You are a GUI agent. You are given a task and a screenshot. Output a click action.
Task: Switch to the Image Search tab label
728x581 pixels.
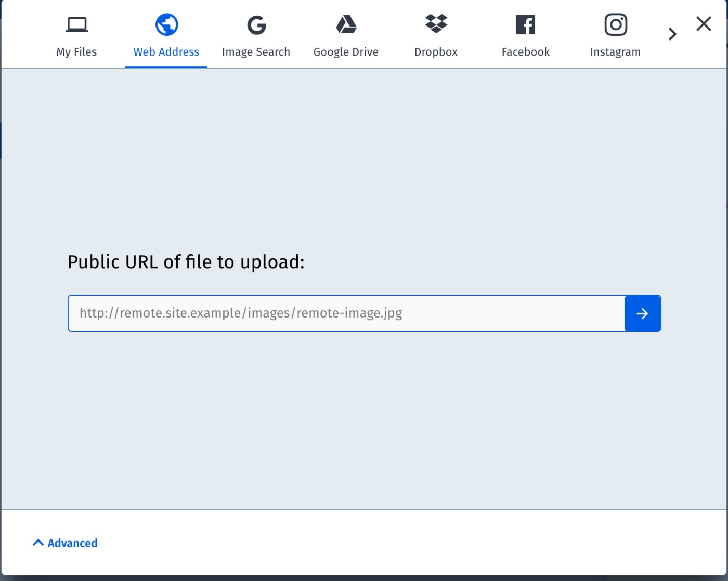(x=256, y=52)
